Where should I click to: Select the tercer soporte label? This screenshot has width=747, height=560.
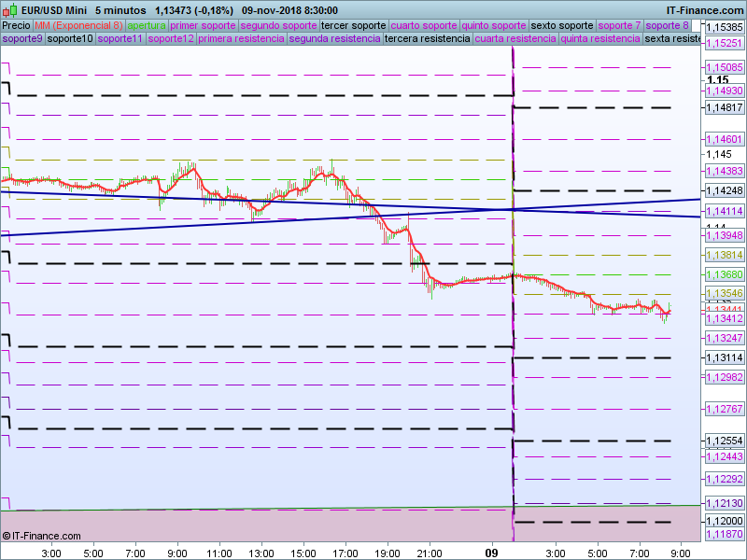pos(353,25)
